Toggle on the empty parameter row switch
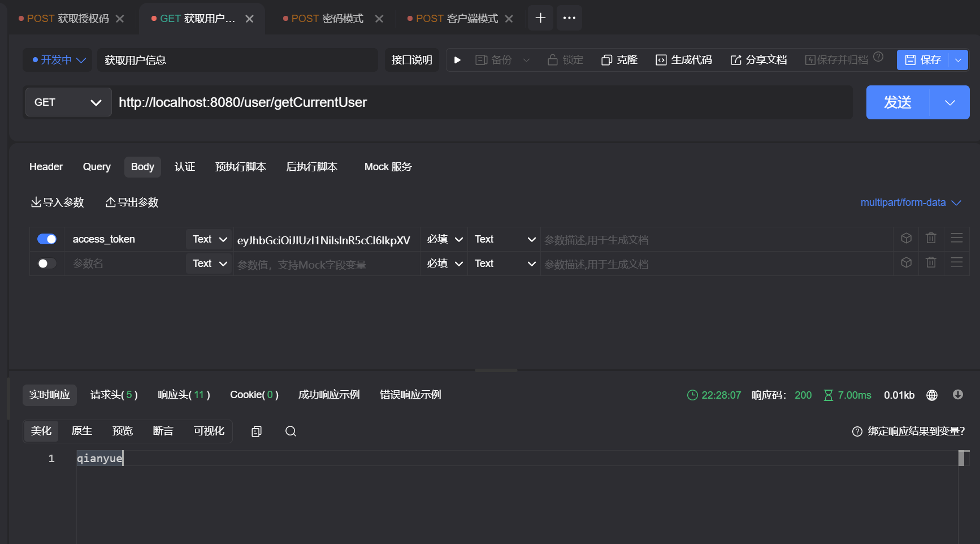The width and height of the screenshot is (980, 544). tap(47, 264)
